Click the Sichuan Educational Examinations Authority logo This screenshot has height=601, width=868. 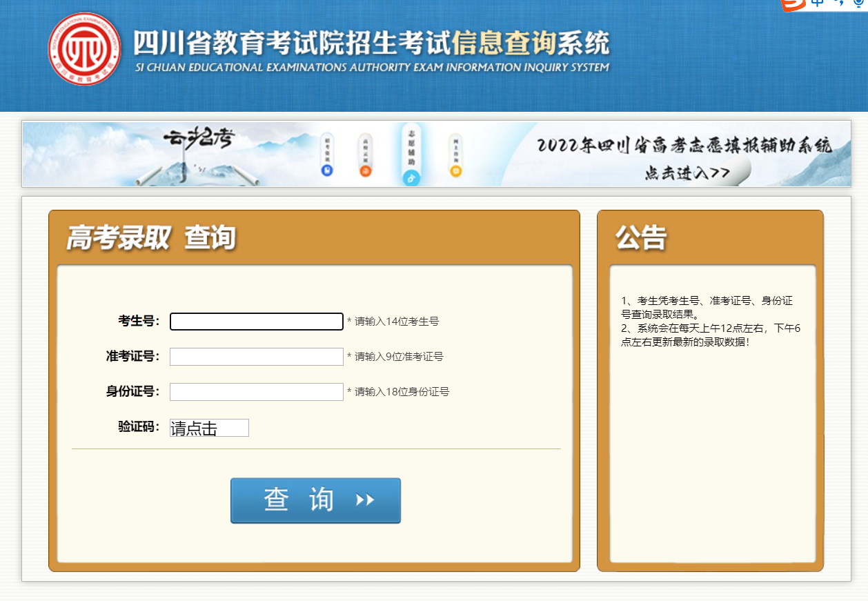[x=85, y=49]
